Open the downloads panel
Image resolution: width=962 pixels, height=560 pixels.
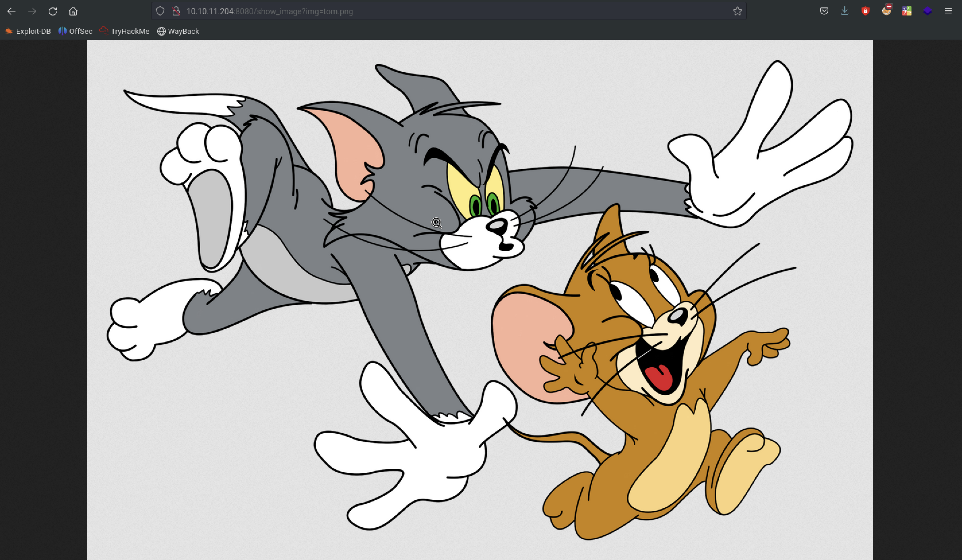click(x=845, y=11)
